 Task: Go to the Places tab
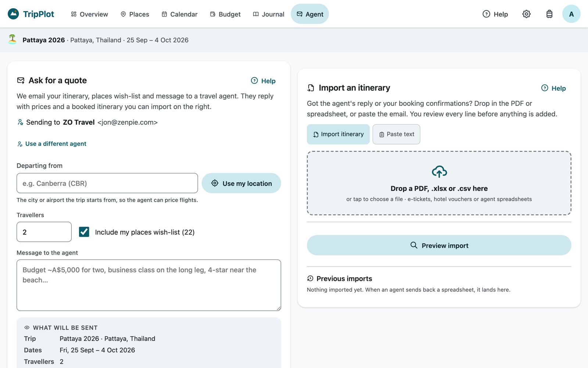pyautogui.click(x=135, y=14)
